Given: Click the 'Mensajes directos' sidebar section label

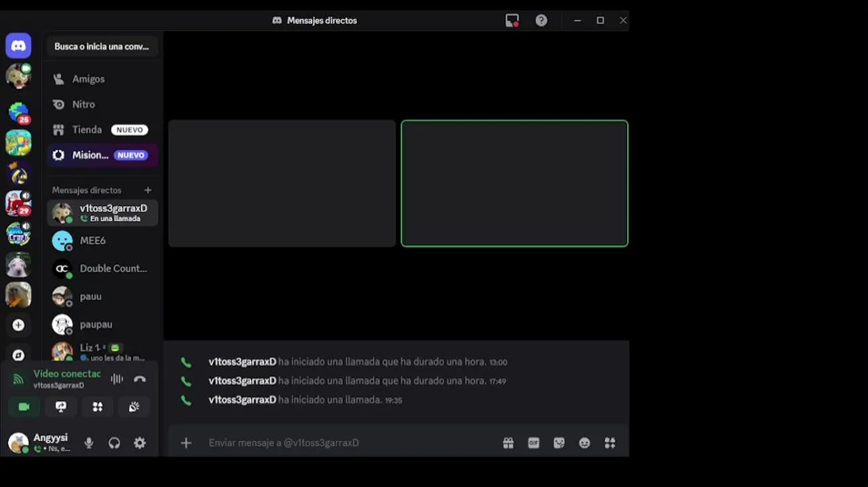Looking at the screenshot, I should [x=87, y=190].
